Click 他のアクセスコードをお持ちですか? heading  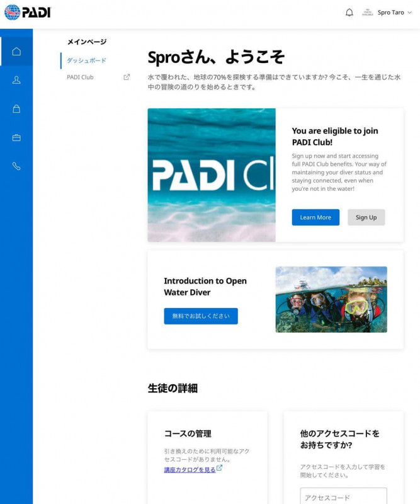pyautogui.click(x=339, y=439)
